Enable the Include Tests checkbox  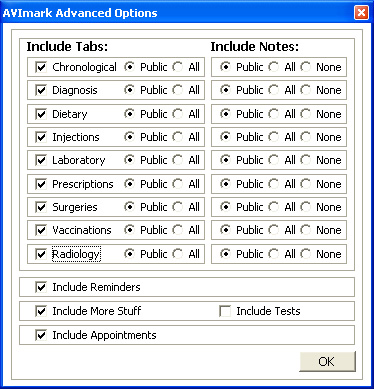click(225, 311)
